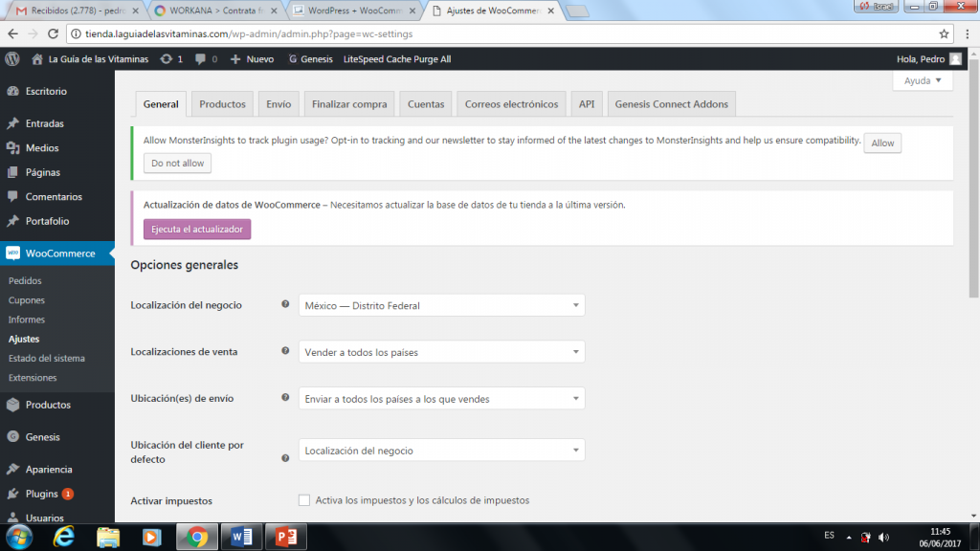Enable the Activa los impuestos checkbox
Viewport: 980px width, 551px height.
(304, 500)
